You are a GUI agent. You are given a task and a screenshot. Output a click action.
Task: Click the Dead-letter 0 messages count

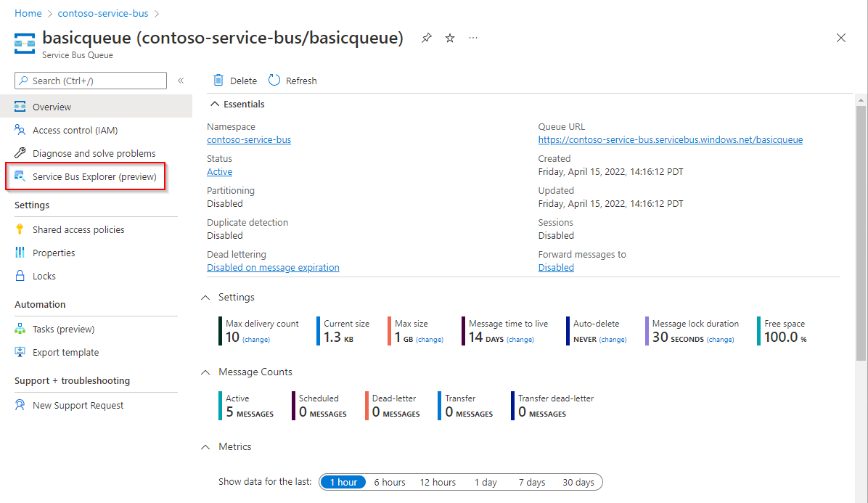click(x=396, y=412)
